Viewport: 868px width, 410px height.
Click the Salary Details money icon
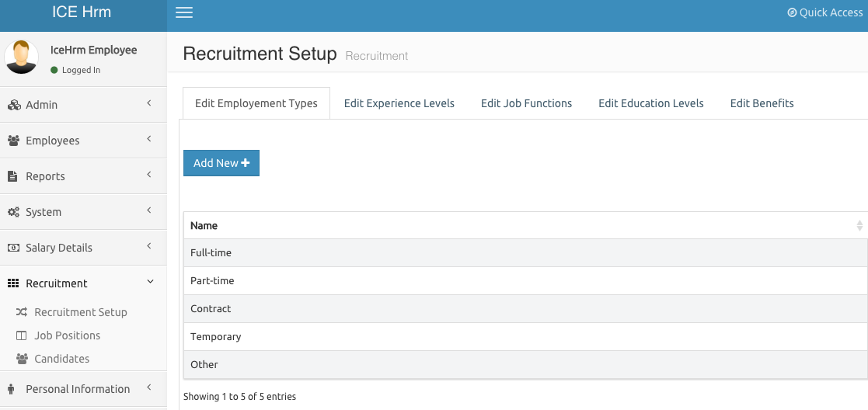13,248
